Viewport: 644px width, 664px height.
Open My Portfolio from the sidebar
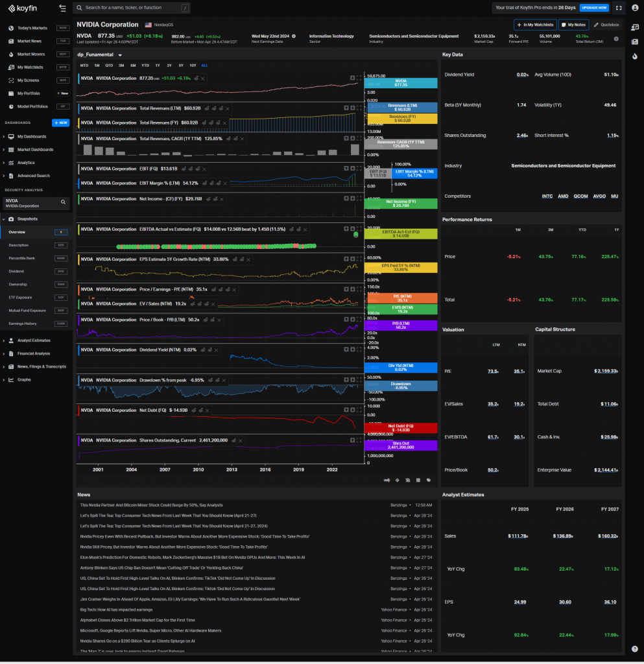[37, 93]
